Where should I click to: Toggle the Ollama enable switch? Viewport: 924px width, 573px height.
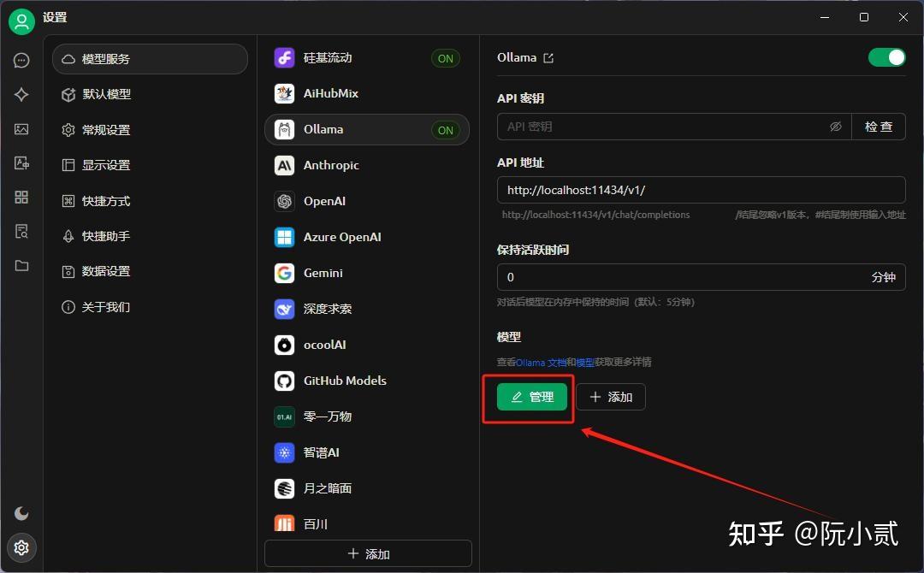[x=887, y=57]
